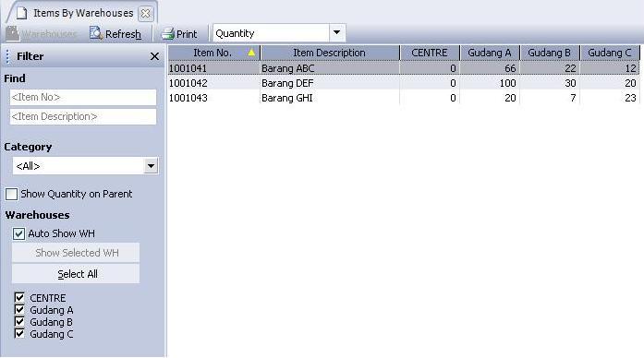Click Gudang B quantity 22 cell

pos(550,68)
